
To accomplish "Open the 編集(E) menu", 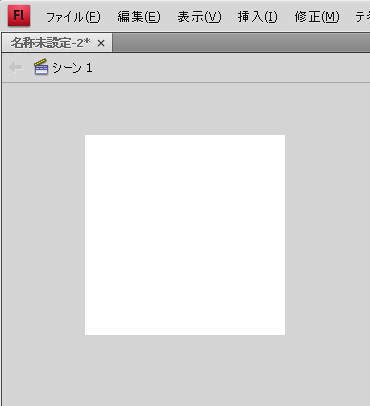I will click(x=139, y=17).
